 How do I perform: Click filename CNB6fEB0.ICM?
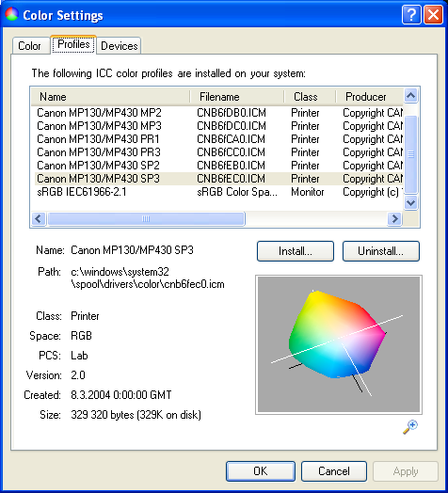[231, 166]
